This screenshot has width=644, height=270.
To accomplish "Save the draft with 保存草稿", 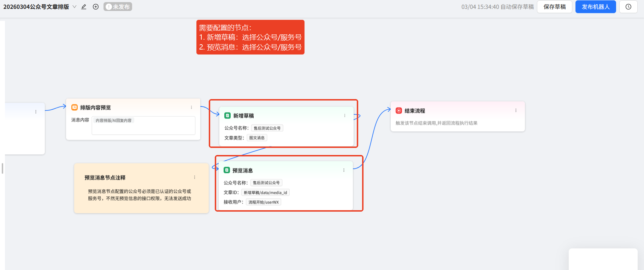I will pyautogui.click(x=555, y=7).
